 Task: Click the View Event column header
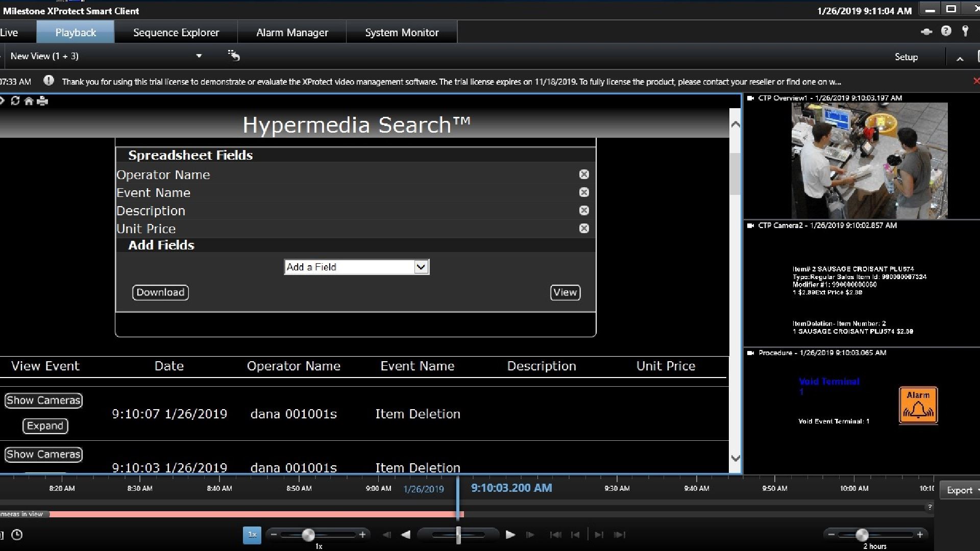(x=45, y=366)
